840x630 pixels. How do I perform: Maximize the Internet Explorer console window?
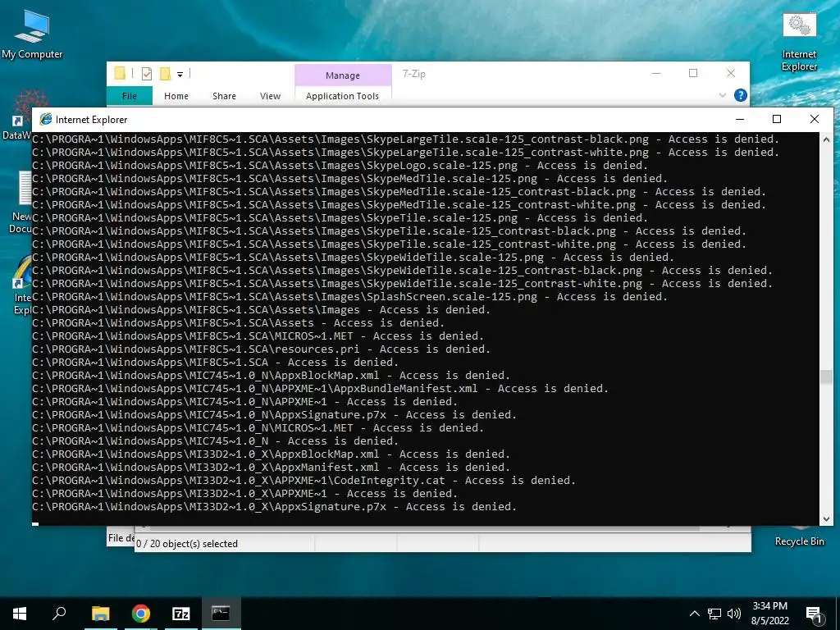[x=777, y=119]
